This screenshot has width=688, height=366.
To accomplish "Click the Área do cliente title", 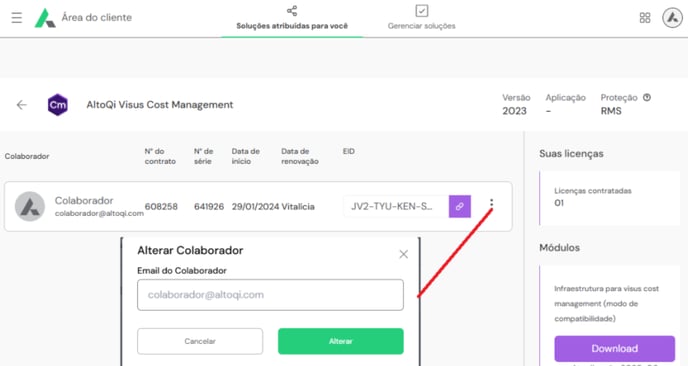I will point(97,18).
